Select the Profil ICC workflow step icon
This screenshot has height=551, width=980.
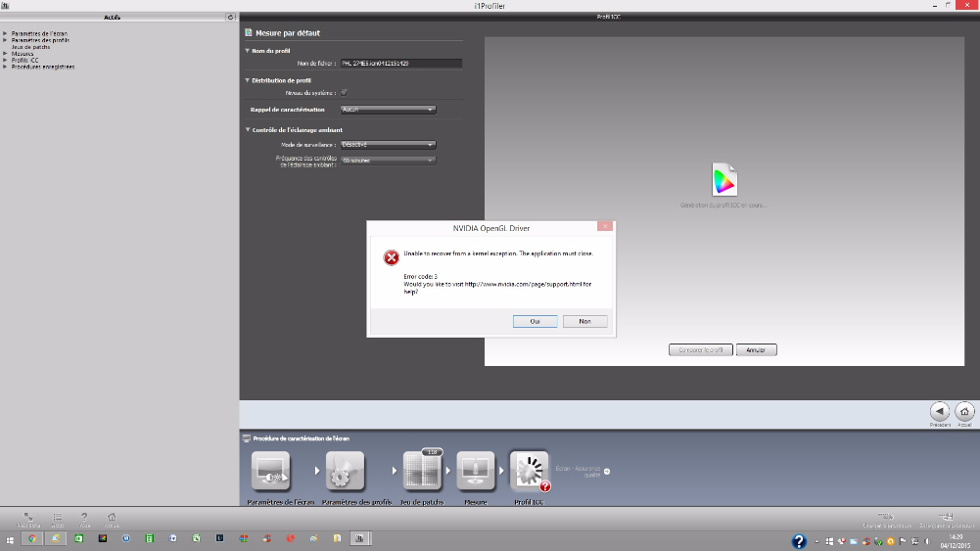[530, 471]
